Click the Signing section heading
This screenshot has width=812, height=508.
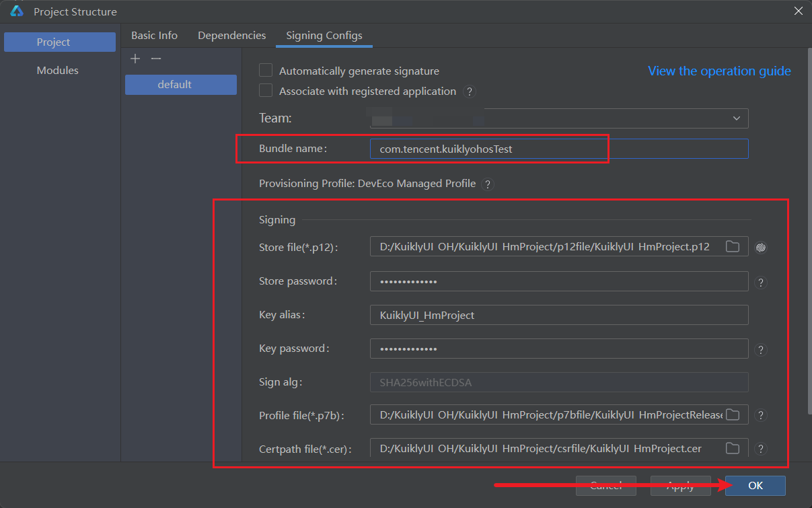pyautogui.click(x=277, y=219)
